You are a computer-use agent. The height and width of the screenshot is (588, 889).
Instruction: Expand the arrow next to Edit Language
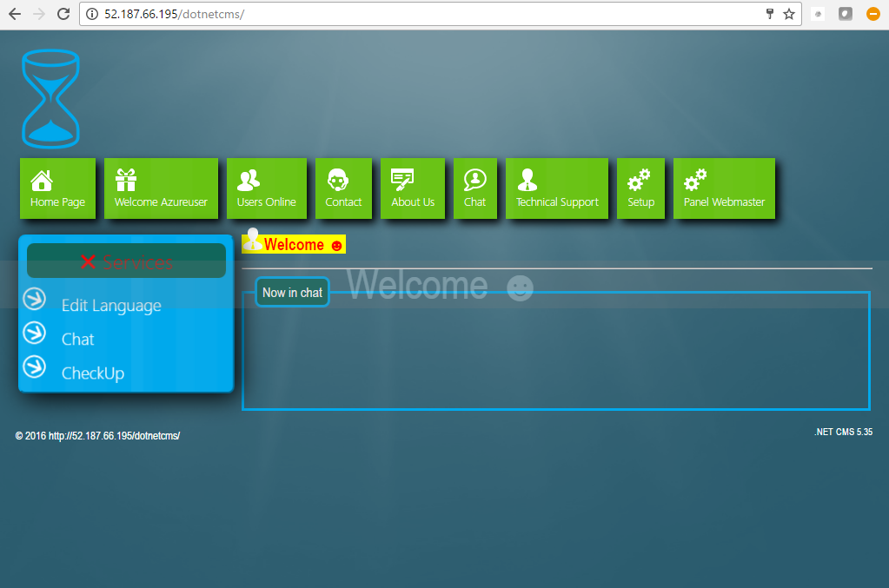click(x=34, y=299)
